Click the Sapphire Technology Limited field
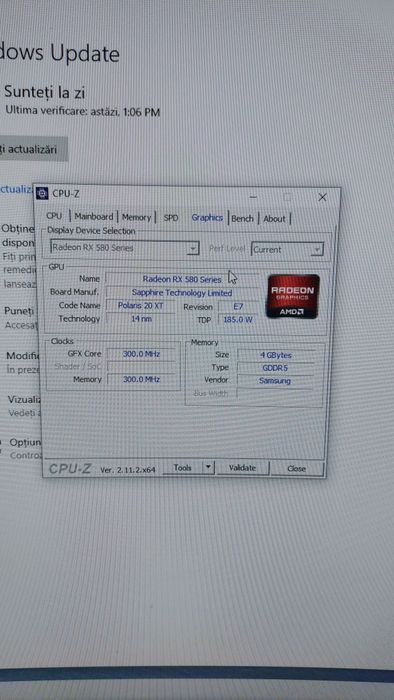Viewport: 394px width, 700px height. point(182,293)
